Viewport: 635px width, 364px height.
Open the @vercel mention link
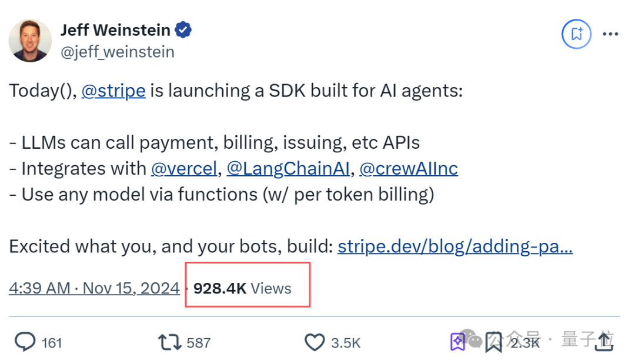[x=184, y=168]
